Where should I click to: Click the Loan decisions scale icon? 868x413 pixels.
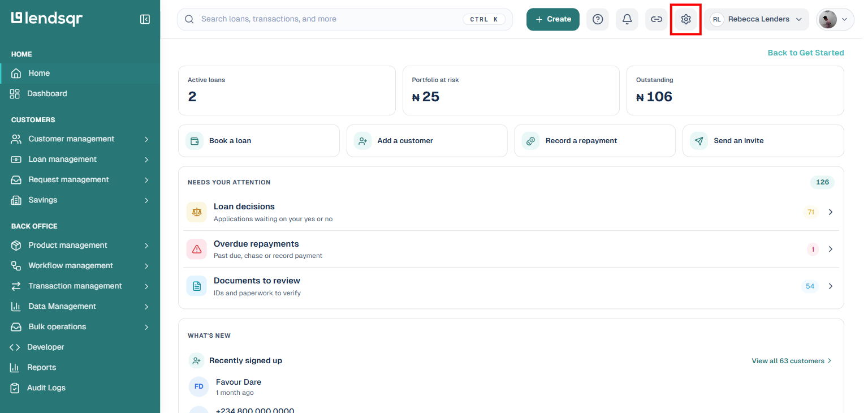pyautogui.click(x=197, y=212)
